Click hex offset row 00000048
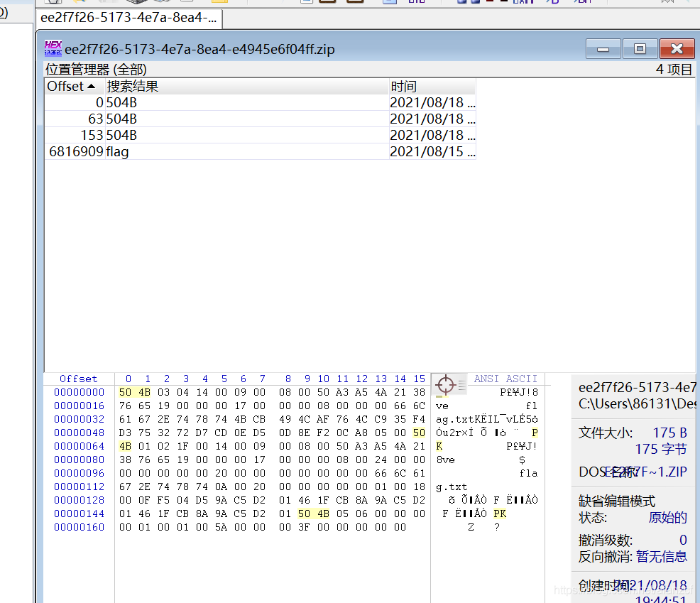This screenshot has height=603, width=700. tap(79, 433)
